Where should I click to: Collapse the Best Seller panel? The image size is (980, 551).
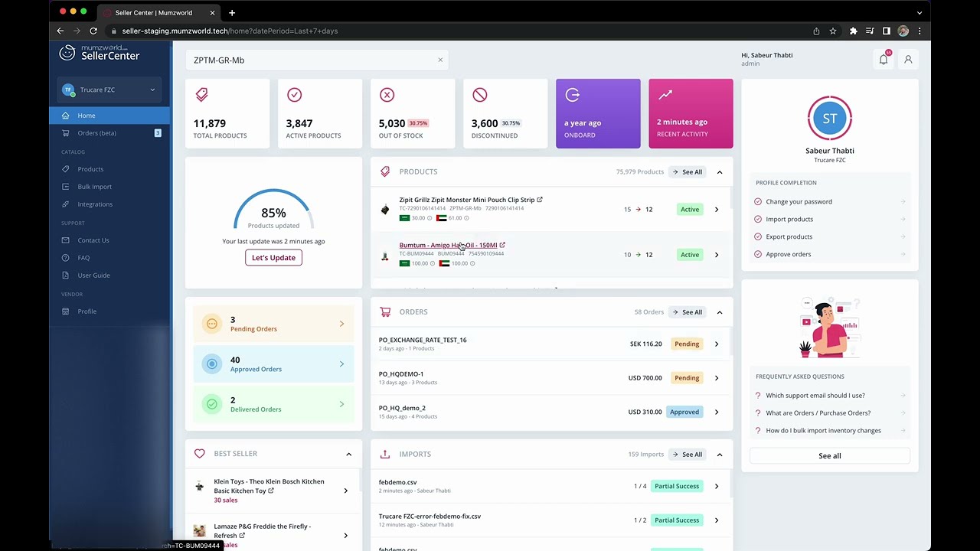click(x=348, y=455)
